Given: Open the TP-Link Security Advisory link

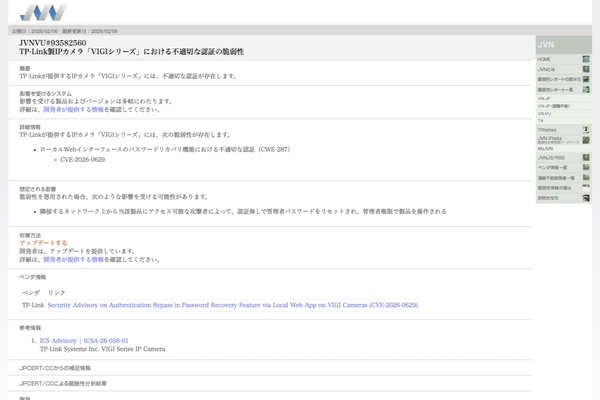Looking at the screenshot, I should click(x=233, y=305).
